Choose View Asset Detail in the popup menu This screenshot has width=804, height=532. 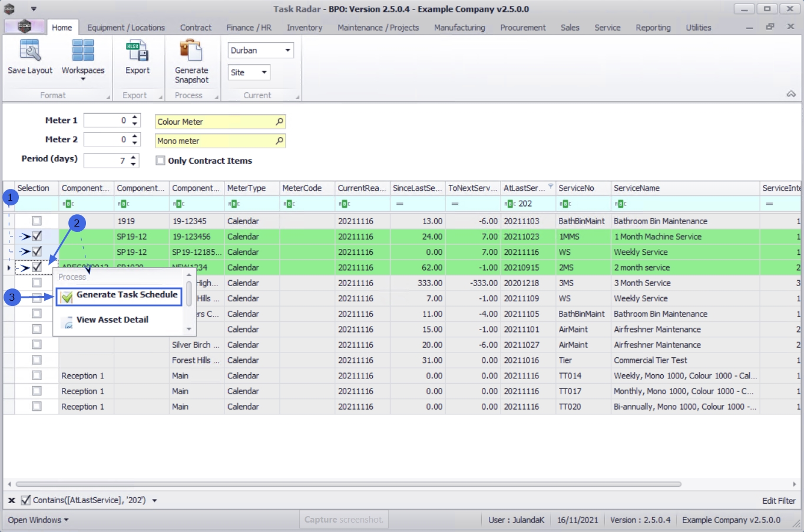point(112,320)
